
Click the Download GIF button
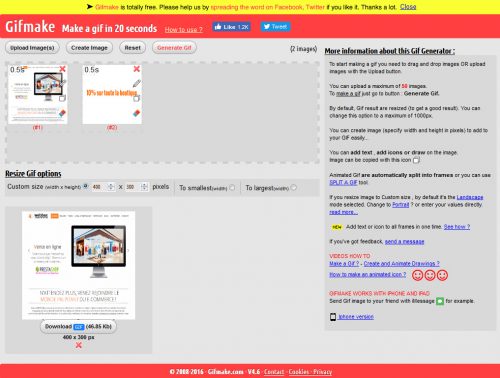(78, 326)
